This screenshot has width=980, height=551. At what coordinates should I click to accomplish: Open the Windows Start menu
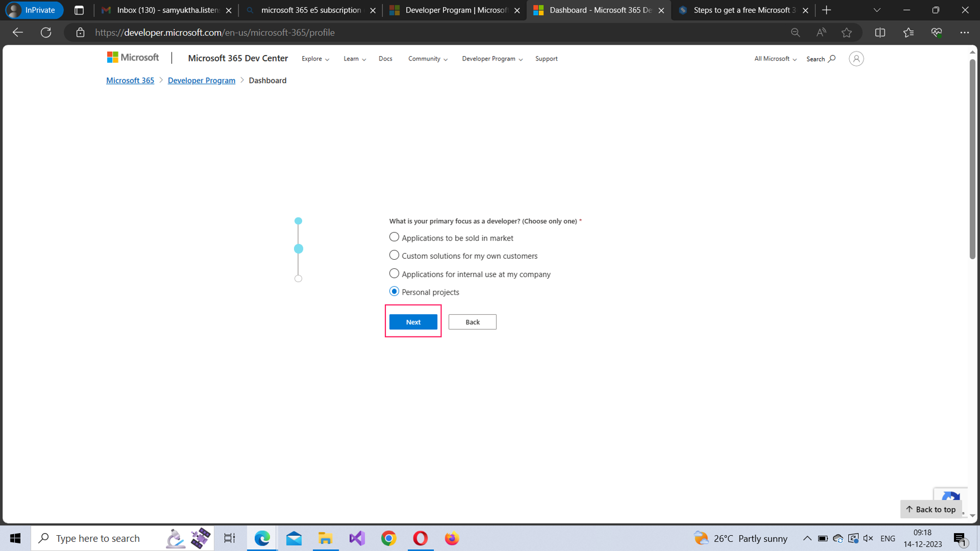pyautogui.click(x=15, y=538)
